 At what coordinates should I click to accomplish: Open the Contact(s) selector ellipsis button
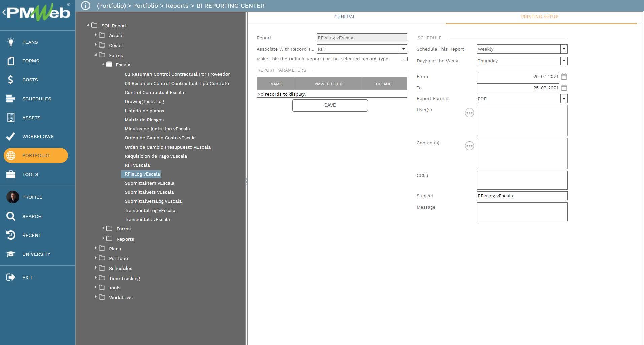tap(469, 146)
